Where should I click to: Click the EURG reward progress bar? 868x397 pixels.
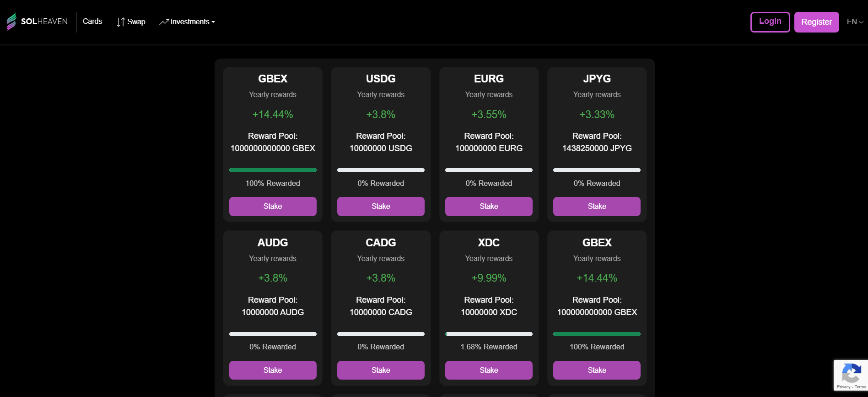[x=489, y=170]
